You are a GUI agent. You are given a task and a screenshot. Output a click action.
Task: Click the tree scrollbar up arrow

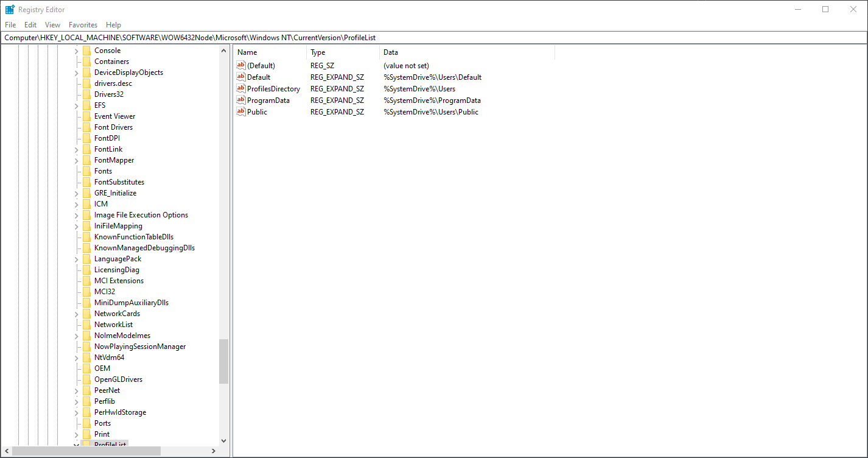tap(223, 51)
